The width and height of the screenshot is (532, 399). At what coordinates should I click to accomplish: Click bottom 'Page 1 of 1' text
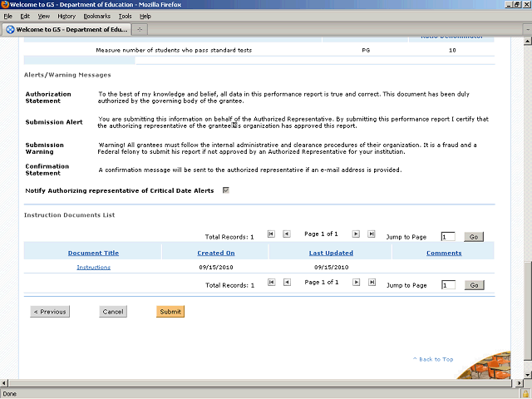322,283
